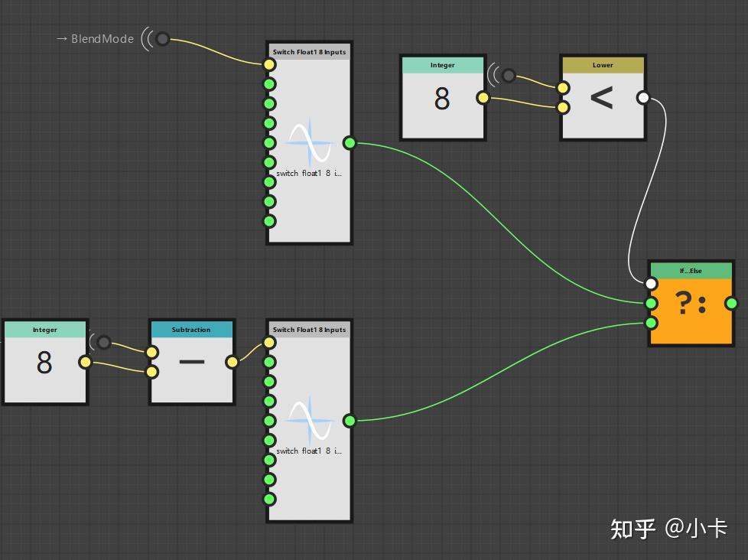Screen dimensions: 748x560
Task: Click the last green input pin of bottom Switch
Action: pos(269,500)
